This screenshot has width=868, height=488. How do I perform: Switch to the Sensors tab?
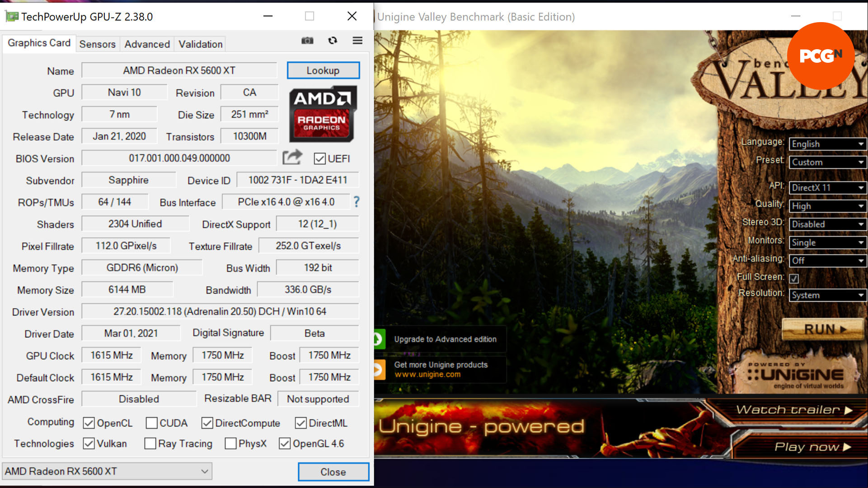[x=97, y=44]
